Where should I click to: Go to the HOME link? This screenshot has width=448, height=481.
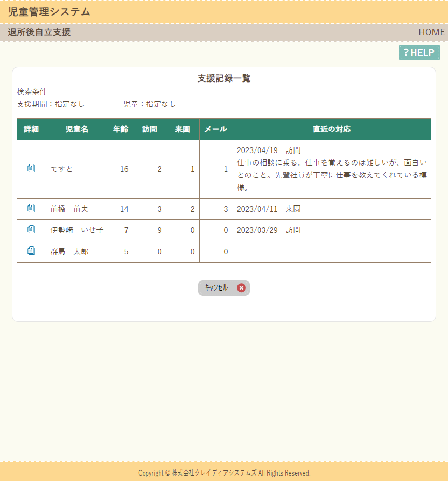coord(431,32)
